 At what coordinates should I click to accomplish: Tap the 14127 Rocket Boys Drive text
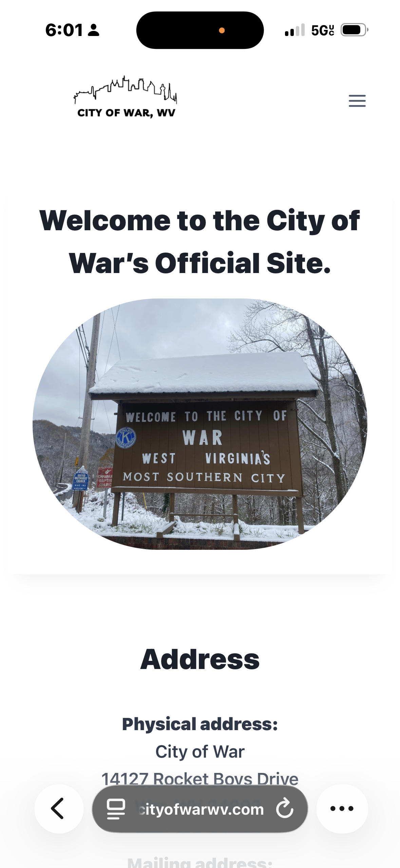(x=200, y=779)
